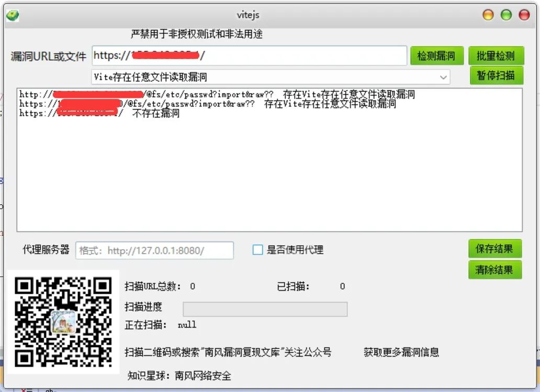Focus the 漏洞URL或文件 input field

(250, 55)
